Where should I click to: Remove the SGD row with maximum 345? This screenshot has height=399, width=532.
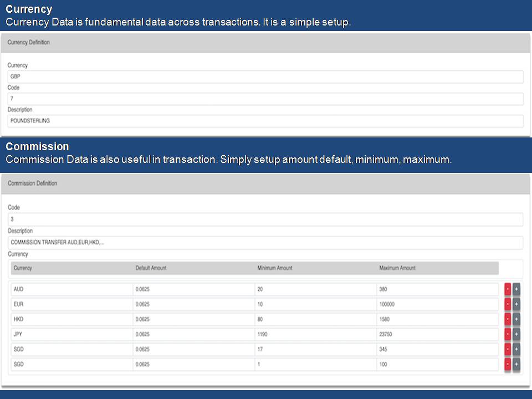508,349
